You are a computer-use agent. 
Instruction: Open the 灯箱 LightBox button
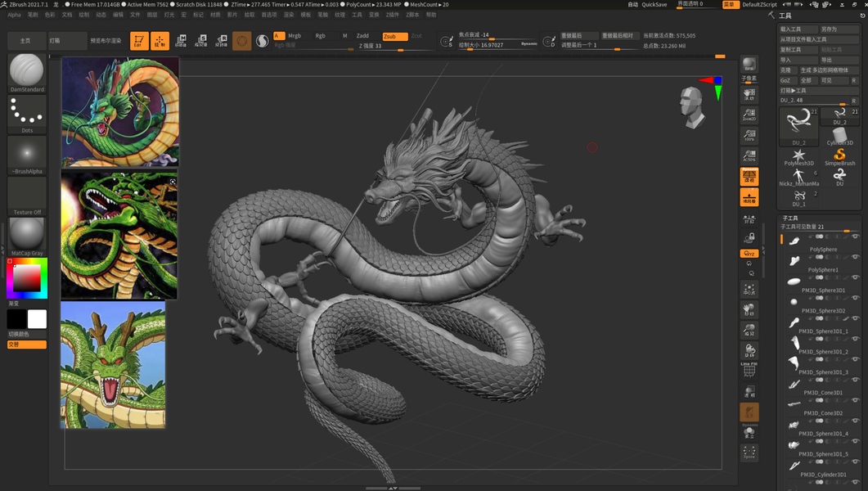pos(67,40)
